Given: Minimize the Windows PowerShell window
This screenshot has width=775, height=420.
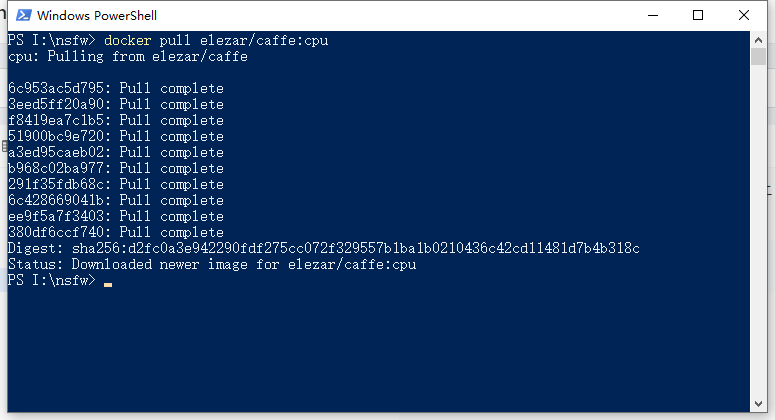Looking at the screenshot, I should click(x=653, y=15).
